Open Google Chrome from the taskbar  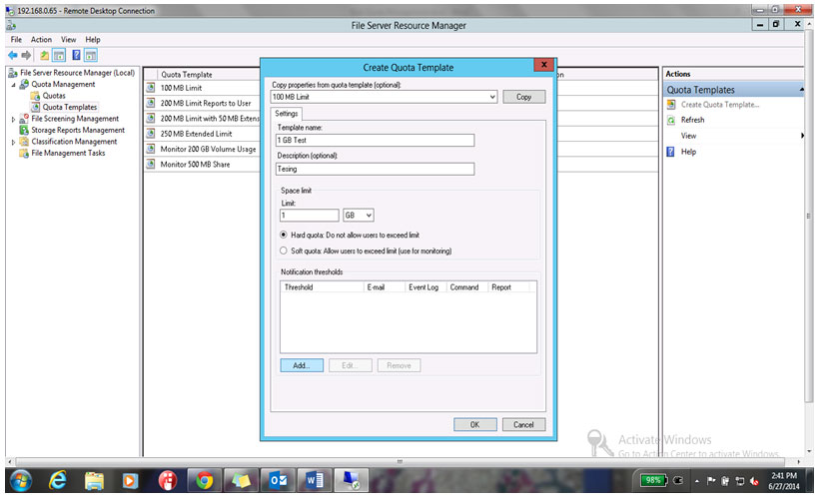click(x=205, y=480)
